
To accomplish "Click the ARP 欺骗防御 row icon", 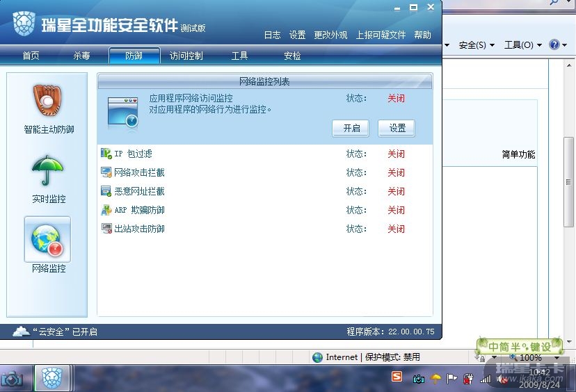I will (x=106, y=210).
